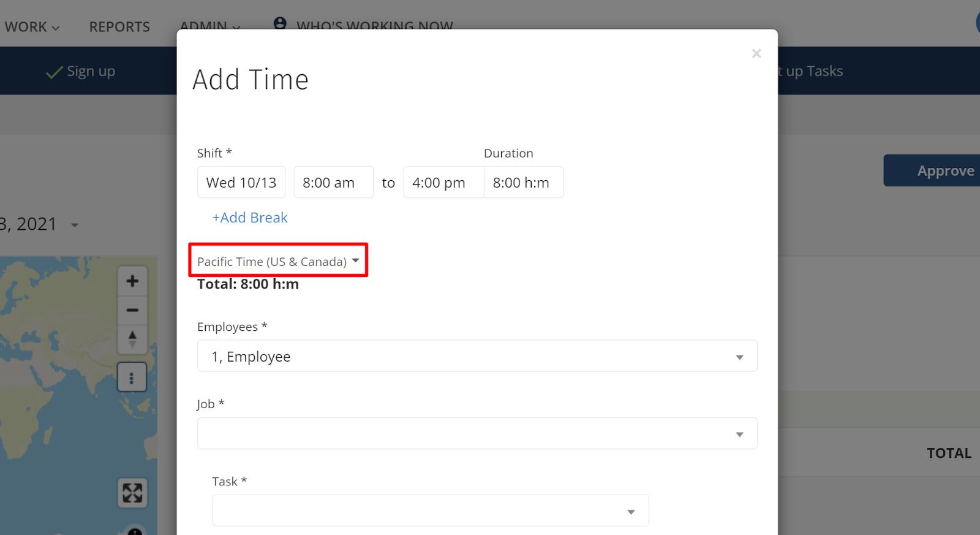Edit the 8:00 am start time
The width and height of the screenshot is (980, 535).
[x=333, y=183]
